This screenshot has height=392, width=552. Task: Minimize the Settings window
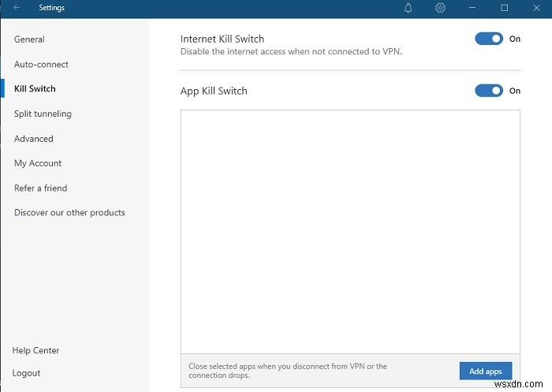pyautogui.click(x=473, y=8)
